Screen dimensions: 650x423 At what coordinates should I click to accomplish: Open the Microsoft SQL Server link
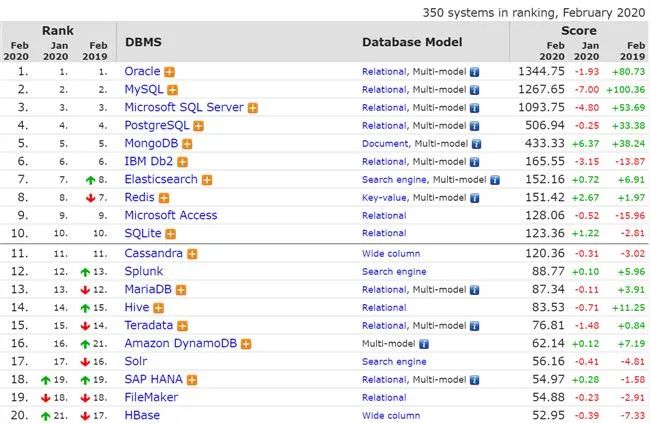[x=184, y=108]
